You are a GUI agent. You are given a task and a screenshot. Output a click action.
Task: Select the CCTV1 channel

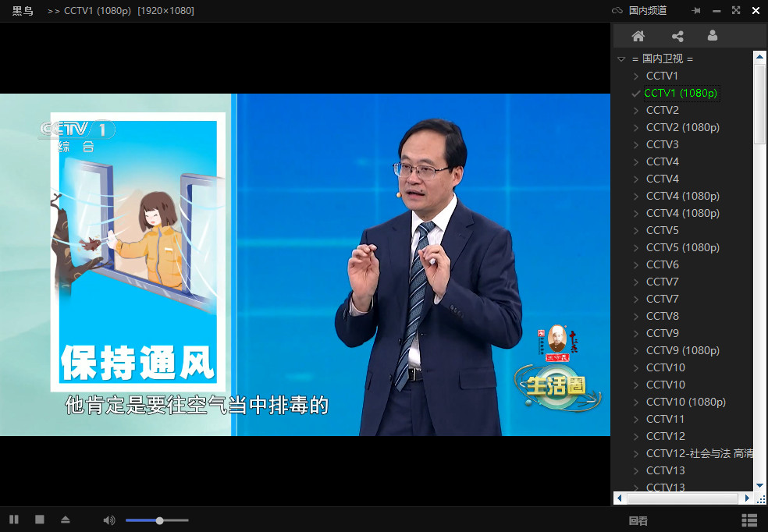coord(662,76)
